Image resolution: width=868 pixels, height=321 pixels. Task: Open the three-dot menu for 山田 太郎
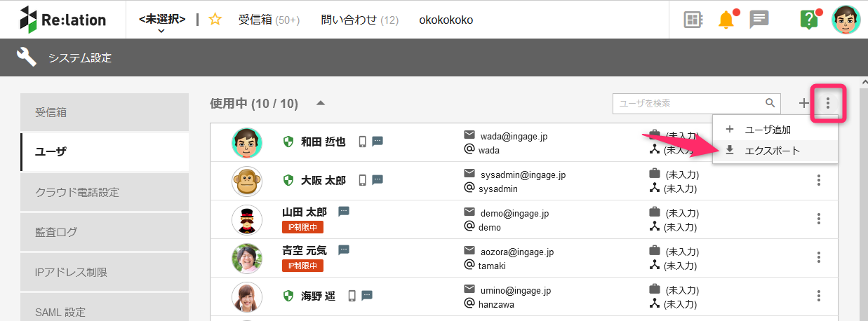(819, 219)
